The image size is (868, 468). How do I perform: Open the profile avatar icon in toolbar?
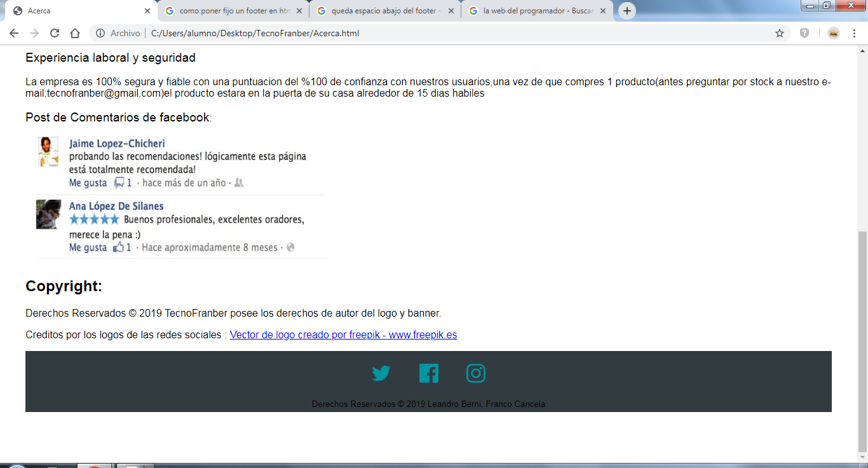[x=834, y=33]
